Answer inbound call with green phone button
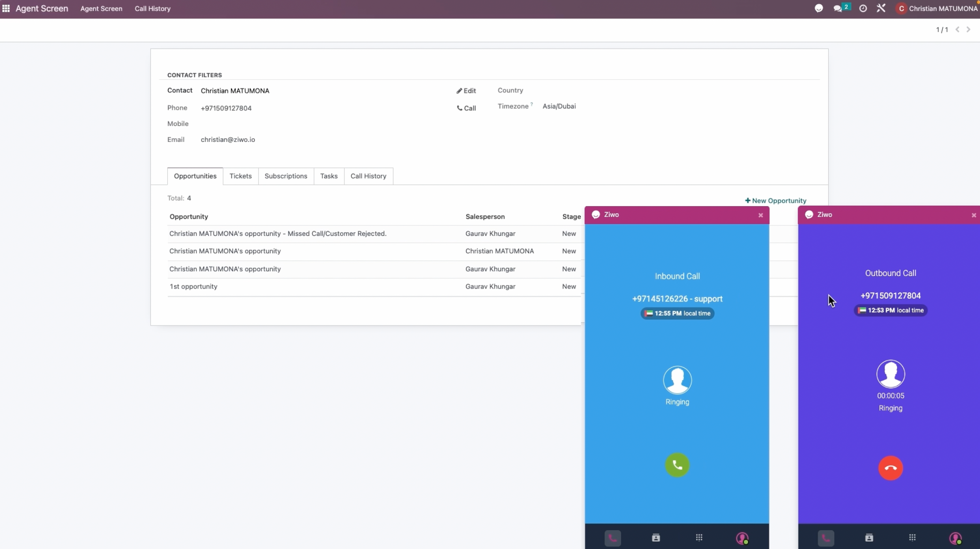Image resolution: width=980 pixels, height=549 pixels. click(x=677, y=465)
